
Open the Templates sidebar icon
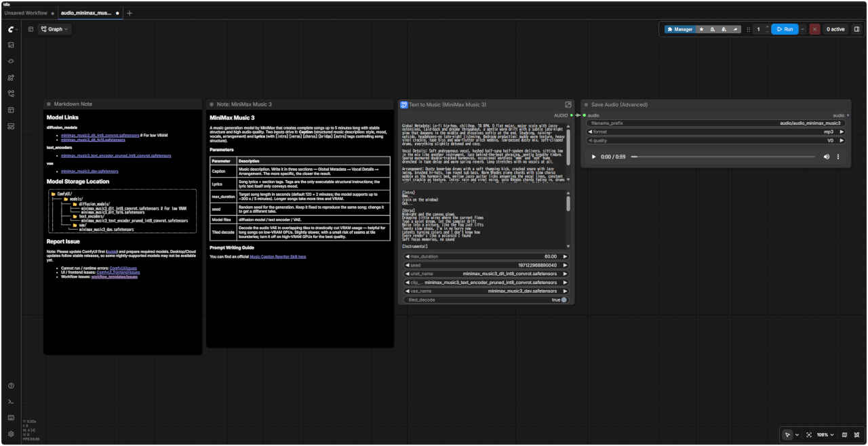click(11, 110)
